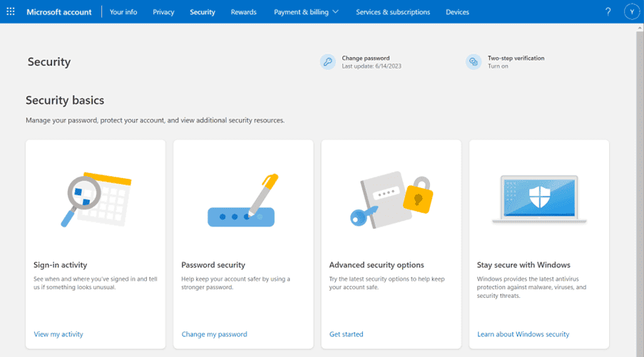The width and height of the screenshot is (644, 357).
Task: Open Services & subscriptions page
Action: click(x=393, y=12)
